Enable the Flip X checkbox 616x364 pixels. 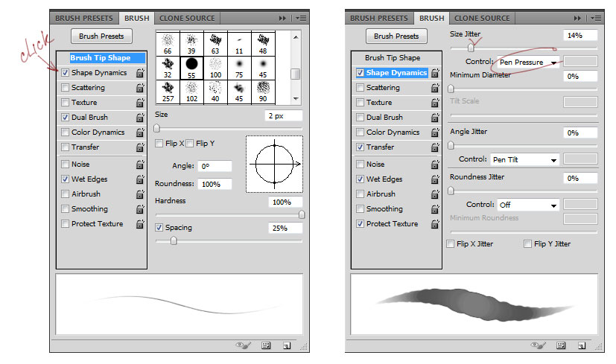pyautogui.click(x=159, y=144)
